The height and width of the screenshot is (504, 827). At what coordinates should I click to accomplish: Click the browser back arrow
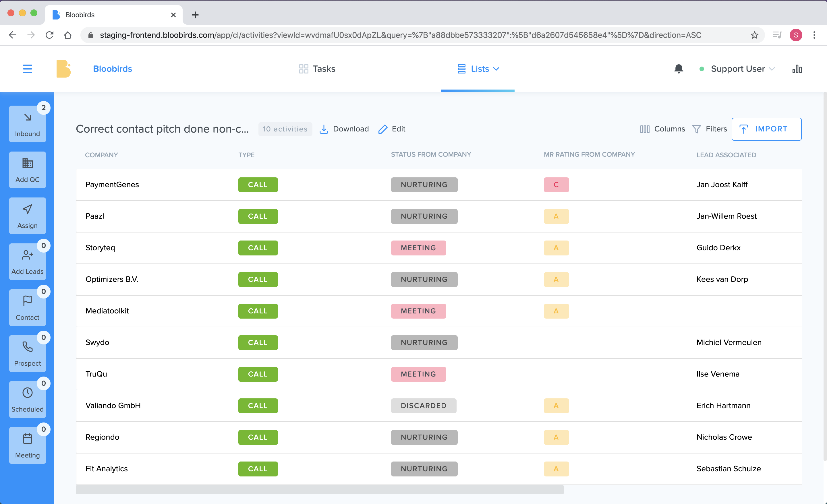click(13, 35)
